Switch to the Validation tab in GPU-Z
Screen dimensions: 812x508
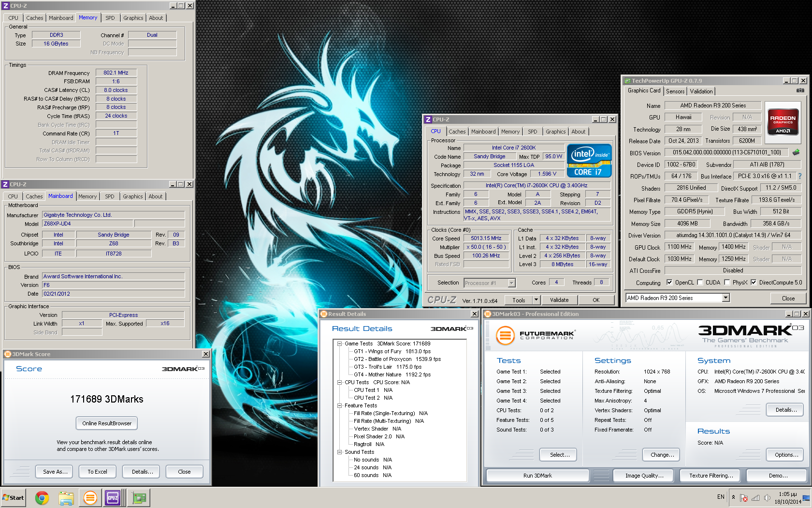tap(701, 91)
